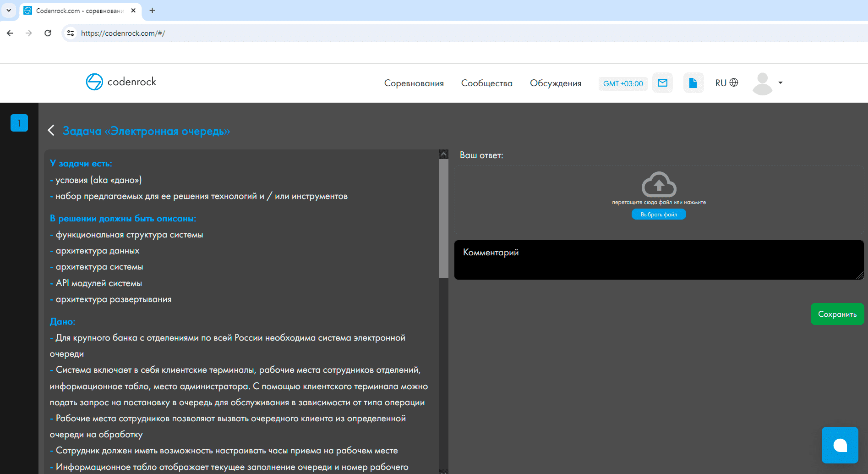Open the Сообщества menu item

click(486, 83)
